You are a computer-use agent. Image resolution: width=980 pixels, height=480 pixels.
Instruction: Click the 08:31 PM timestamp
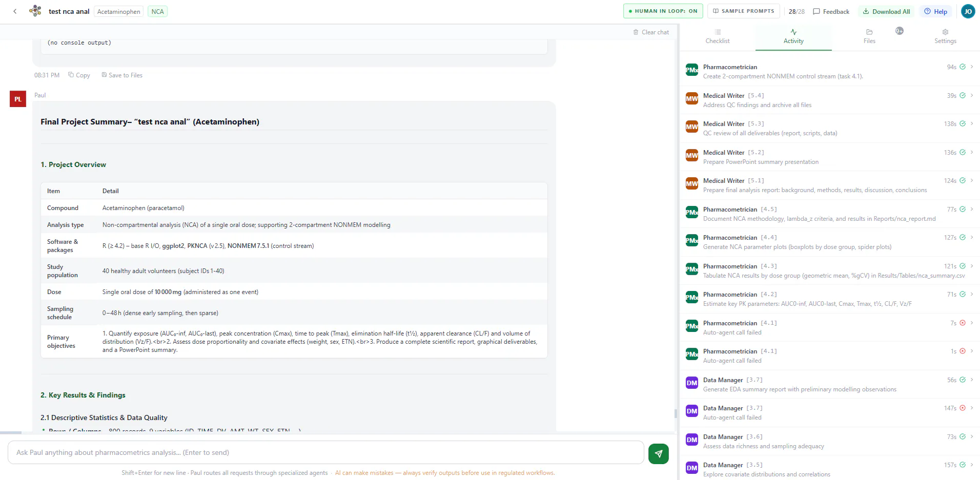pyautogui.click(x=47, y=75)
